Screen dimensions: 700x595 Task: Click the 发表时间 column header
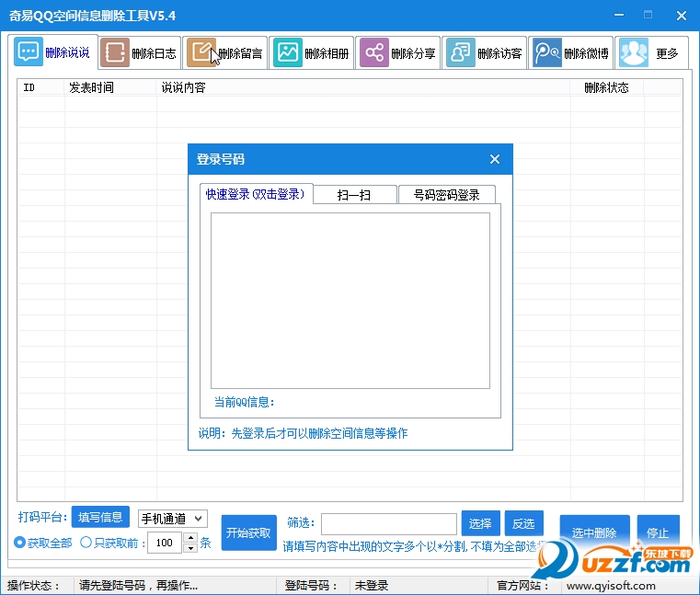(x=110, y=87)
